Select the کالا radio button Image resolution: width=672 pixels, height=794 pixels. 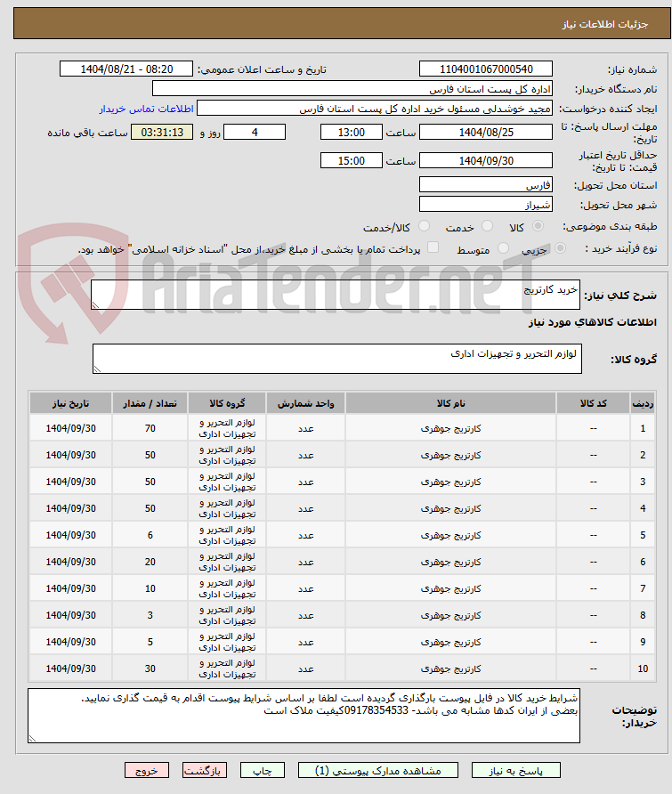click(538, 226)
